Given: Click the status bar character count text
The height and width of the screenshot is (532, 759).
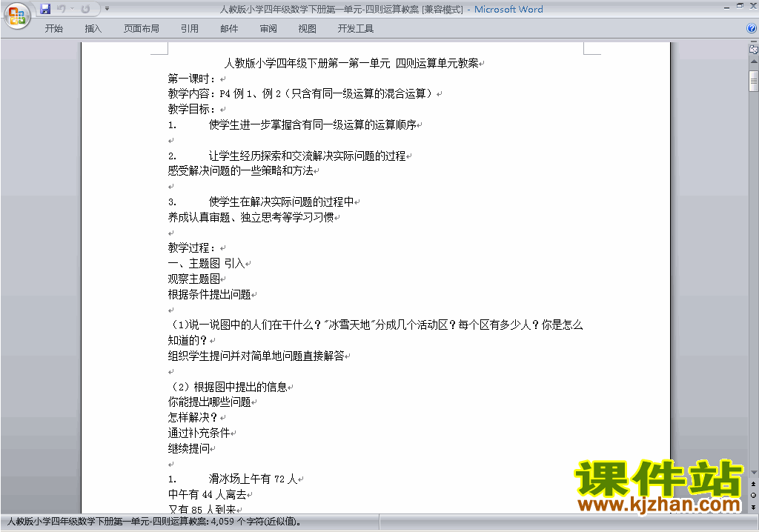Looking at the screenshot, I should 154,522.
